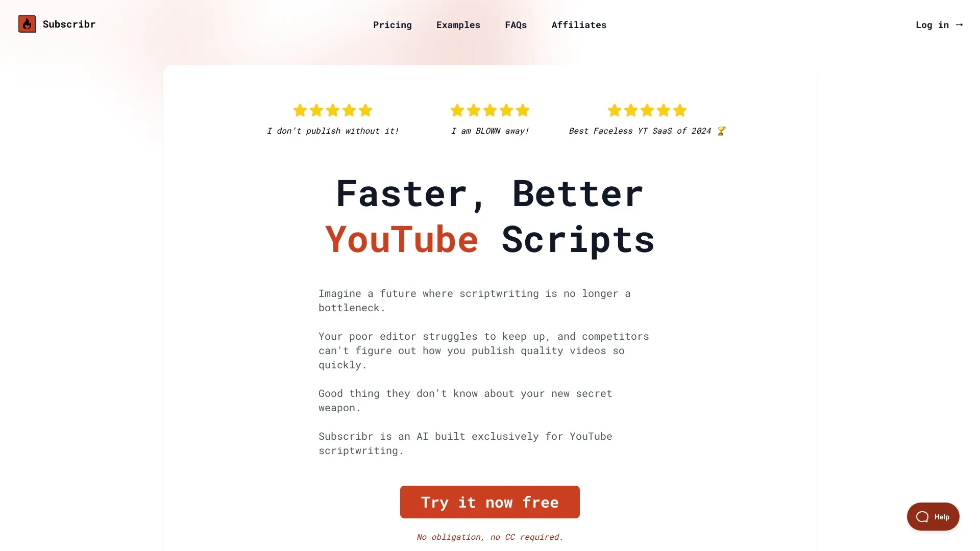Click the Try it now free button
The height and width of the screenshot is (551, 980).
(x=490, y=502)
